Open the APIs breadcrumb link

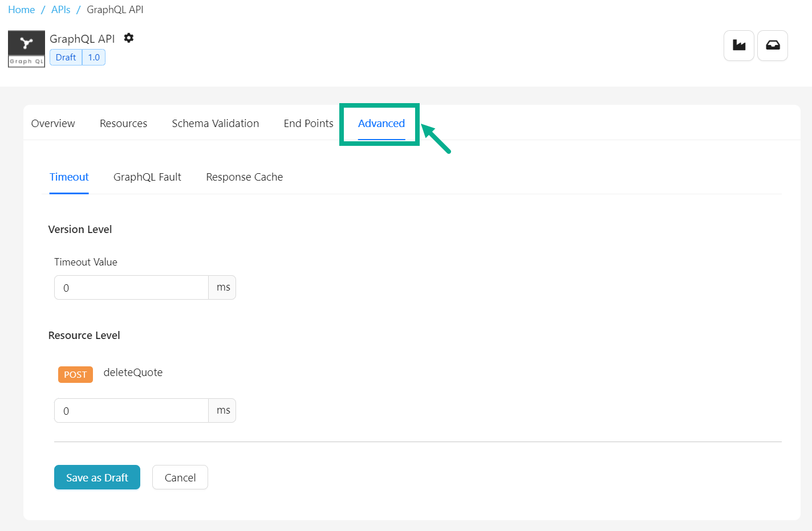pos(61,10)
